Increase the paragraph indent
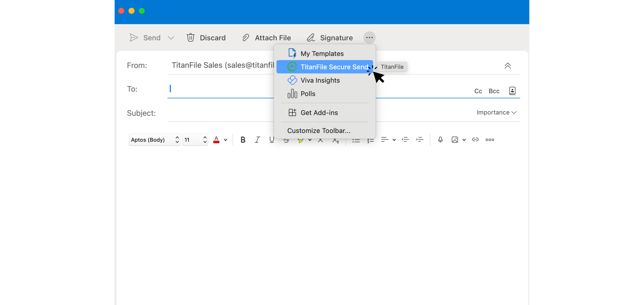 point(420,140)
